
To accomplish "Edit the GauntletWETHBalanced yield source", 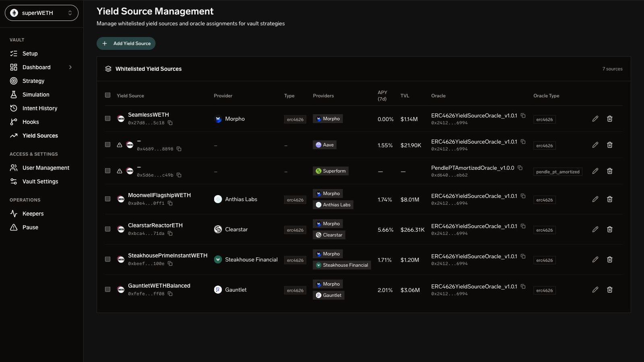I will 595,290.
